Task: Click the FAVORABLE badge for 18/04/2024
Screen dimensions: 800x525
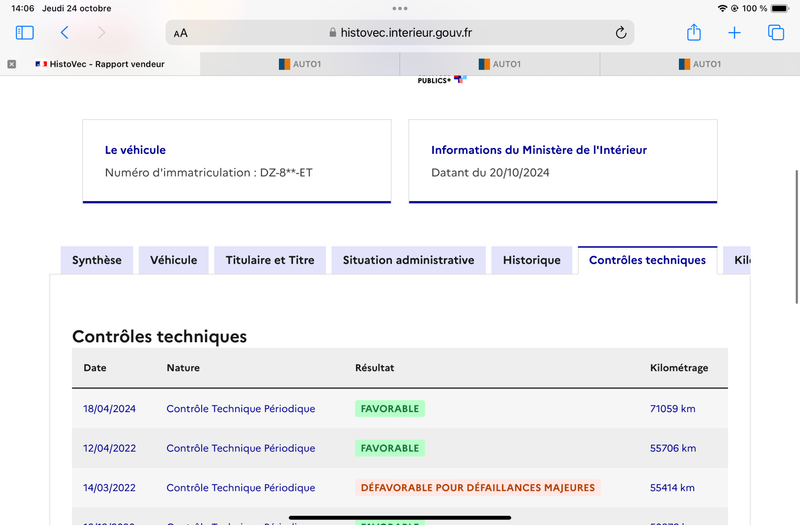Action: pyautogui.click(x=390, y=409)
